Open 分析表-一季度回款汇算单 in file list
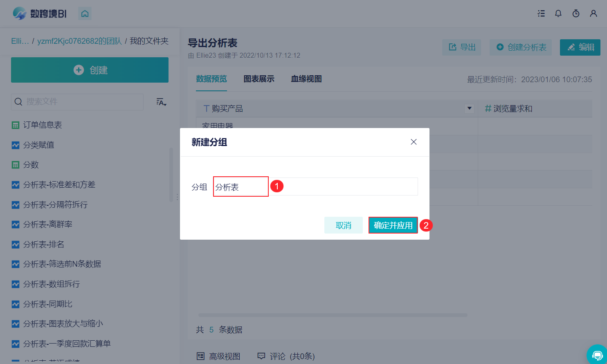The image size is (607, 364). [67, 344]
